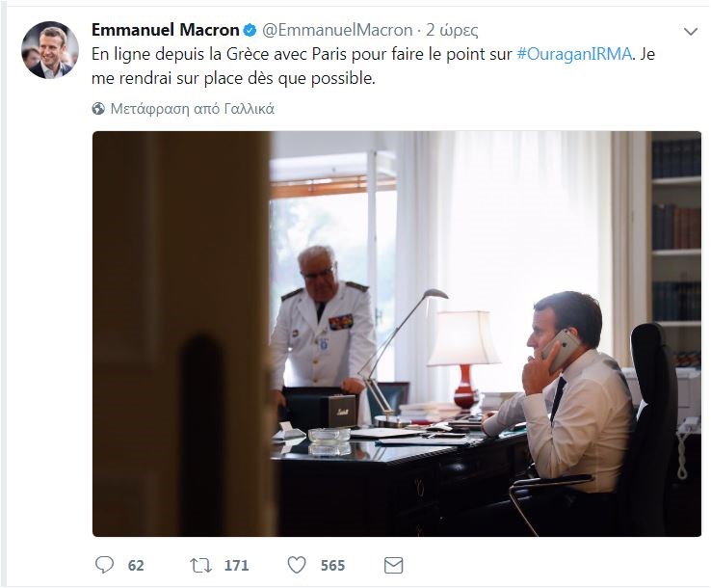
Task: Click the retweet count 171
Action: click(x=236, y=566)
